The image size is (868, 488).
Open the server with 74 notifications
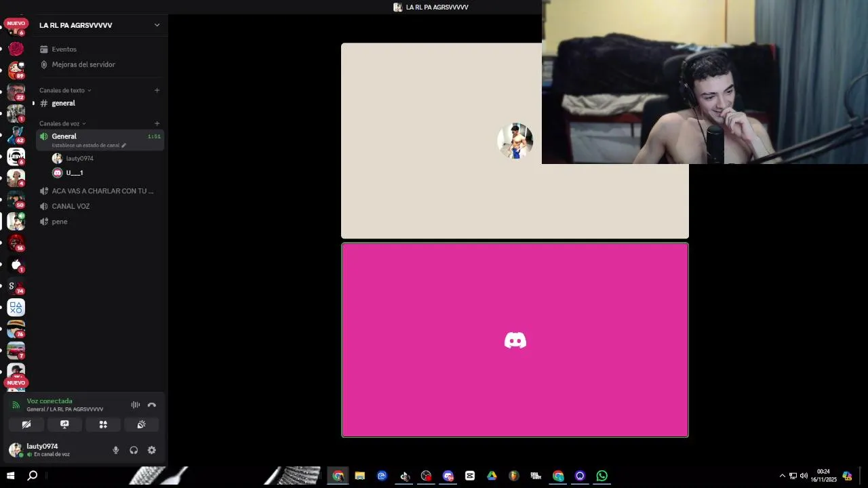coord(16,286)
